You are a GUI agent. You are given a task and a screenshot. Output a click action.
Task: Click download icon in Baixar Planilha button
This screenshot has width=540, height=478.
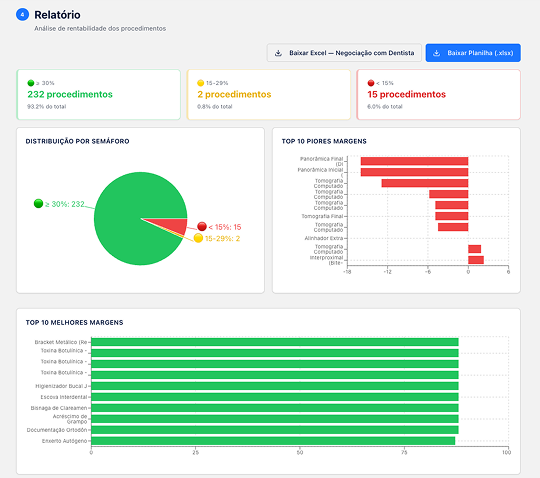(x=436, y=53)
